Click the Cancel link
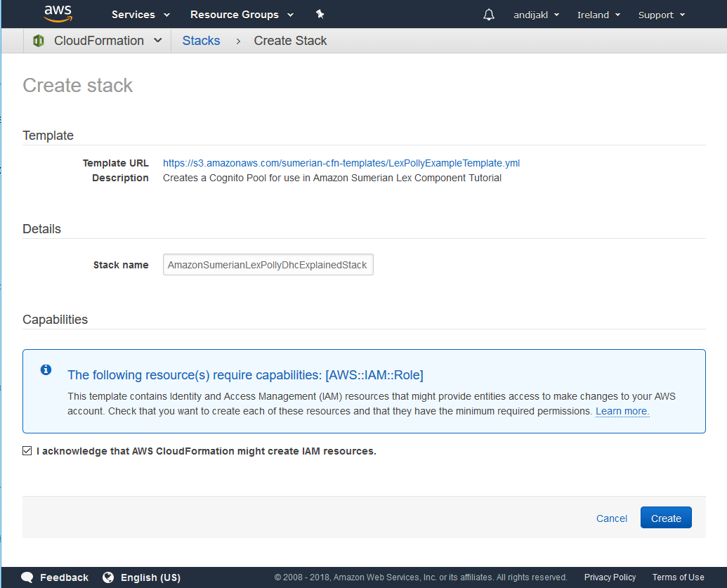 (612, 518)
